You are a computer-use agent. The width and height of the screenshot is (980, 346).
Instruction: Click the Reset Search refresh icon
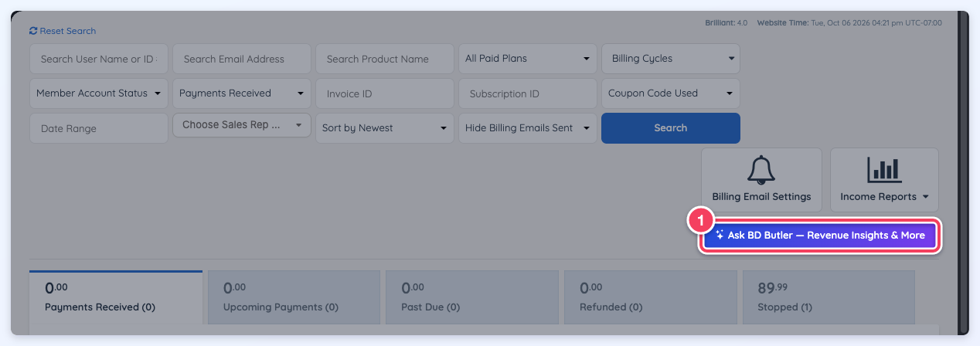click(x=33, y=31)
